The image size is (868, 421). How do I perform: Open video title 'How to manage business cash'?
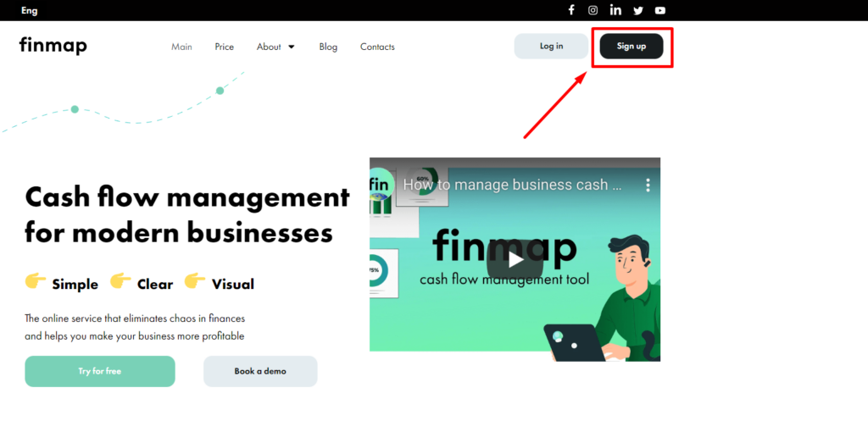(x=512, y=184)
